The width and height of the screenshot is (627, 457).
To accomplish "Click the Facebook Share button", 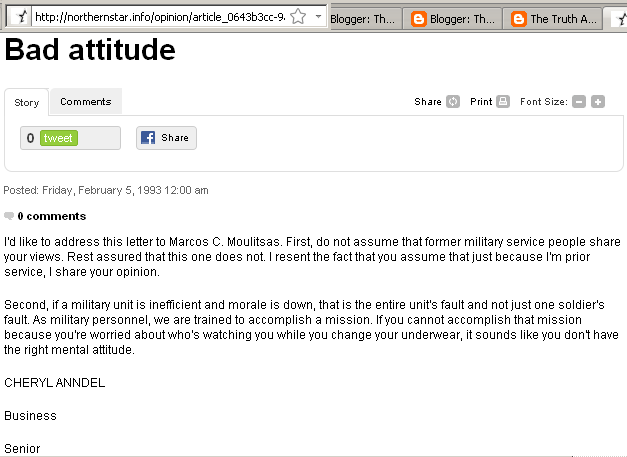I will coord(166,138).
